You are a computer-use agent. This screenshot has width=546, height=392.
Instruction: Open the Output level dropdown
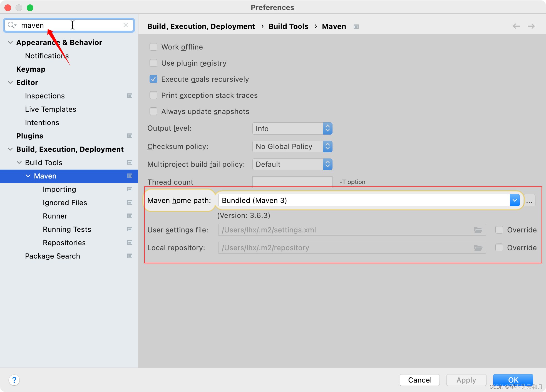coord(292,128)
